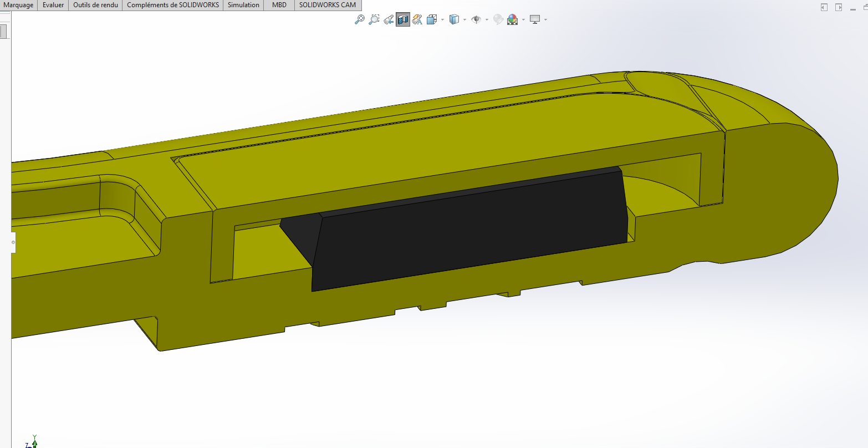Click the Hide/Show Items eye icon
The image size is (868, 448).
476,20
